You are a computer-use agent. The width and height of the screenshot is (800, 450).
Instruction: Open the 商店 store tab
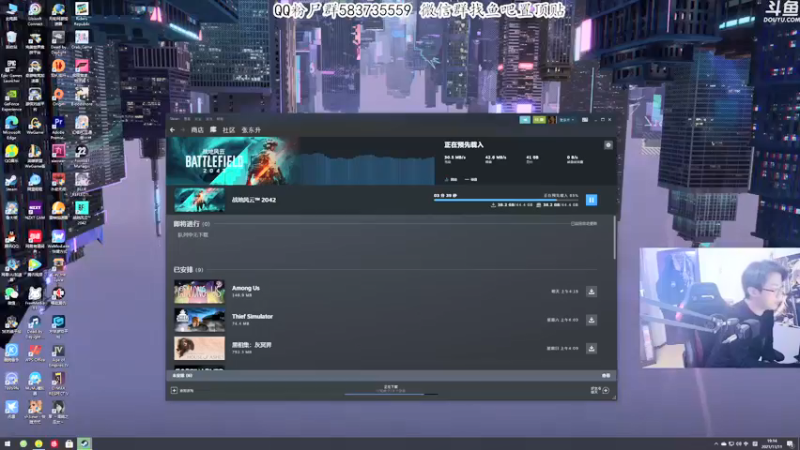click(197, 130)
